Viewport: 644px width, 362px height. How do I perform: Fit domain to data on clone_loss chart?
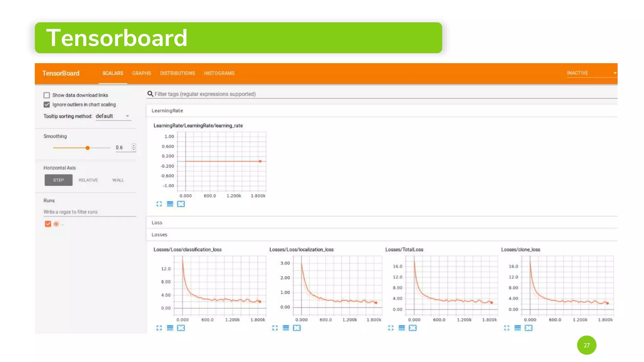(x=528, y=328)
